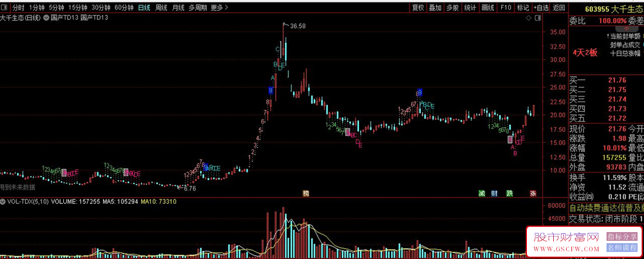The image size is (644, 259).
Task: Select the 30分钟 period tab
Action: pos(101,8)
